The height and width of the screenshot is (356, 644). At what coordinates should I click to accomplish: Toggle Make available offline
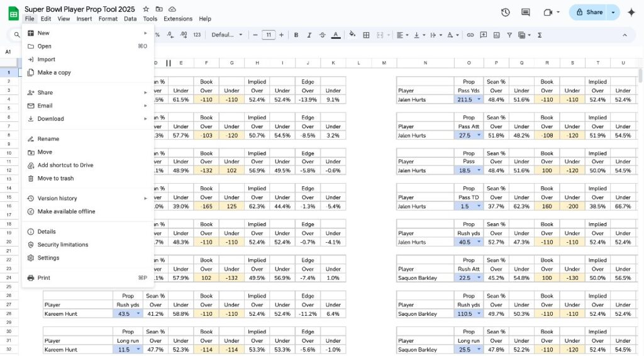[x=88, y=211]
